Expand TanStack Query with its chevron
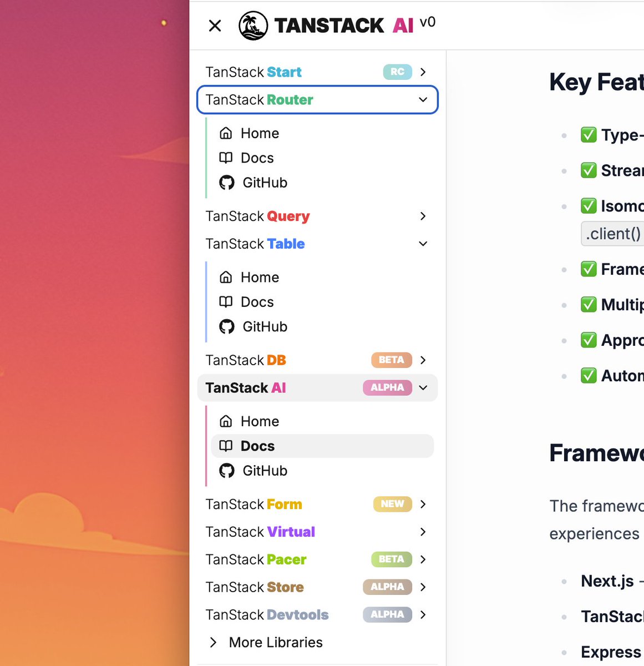The image size is (644, 666). pyautogui.click(x=423, y=216)
